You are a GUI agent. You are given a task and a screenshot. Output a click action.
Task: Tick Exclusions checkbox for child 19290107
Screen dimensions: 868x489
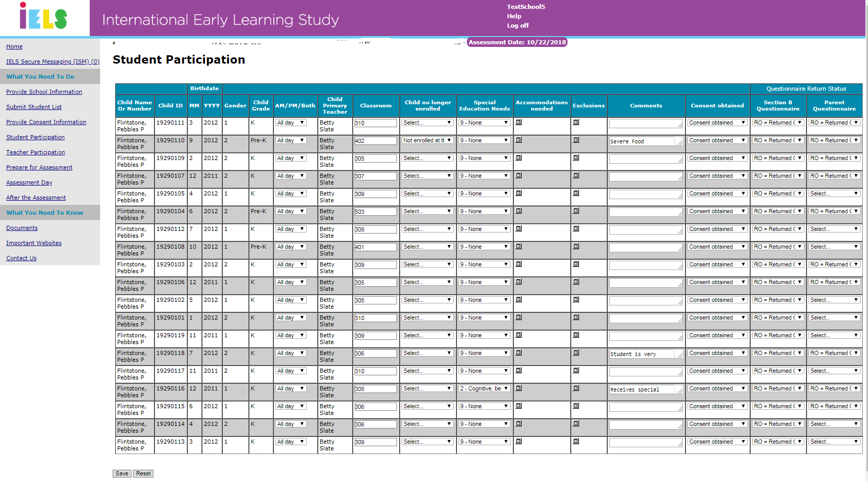(576, 176)
